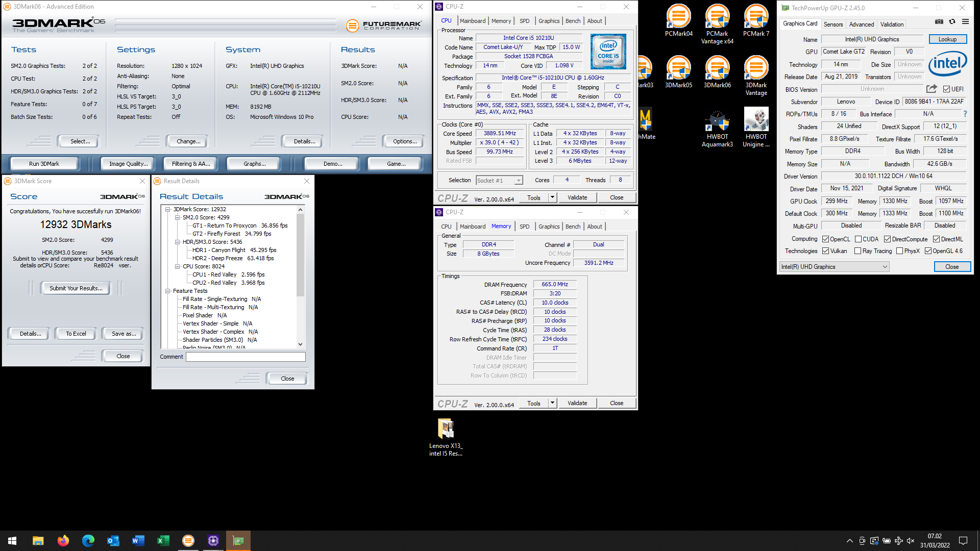Switch to the Validation tab in GPU-Z
Image resolution: width=980 pixels, height=551 pixels.
(x=892, y=24)
